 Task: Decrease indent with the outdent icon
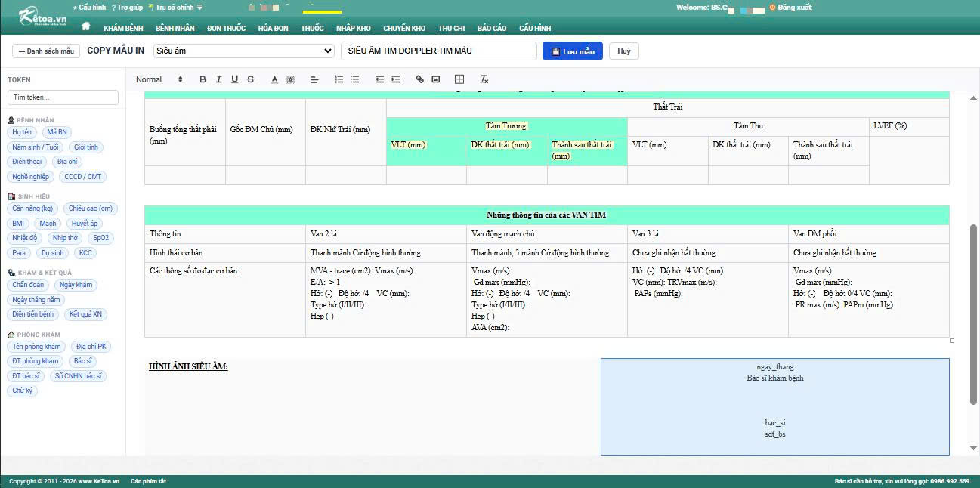379,79
